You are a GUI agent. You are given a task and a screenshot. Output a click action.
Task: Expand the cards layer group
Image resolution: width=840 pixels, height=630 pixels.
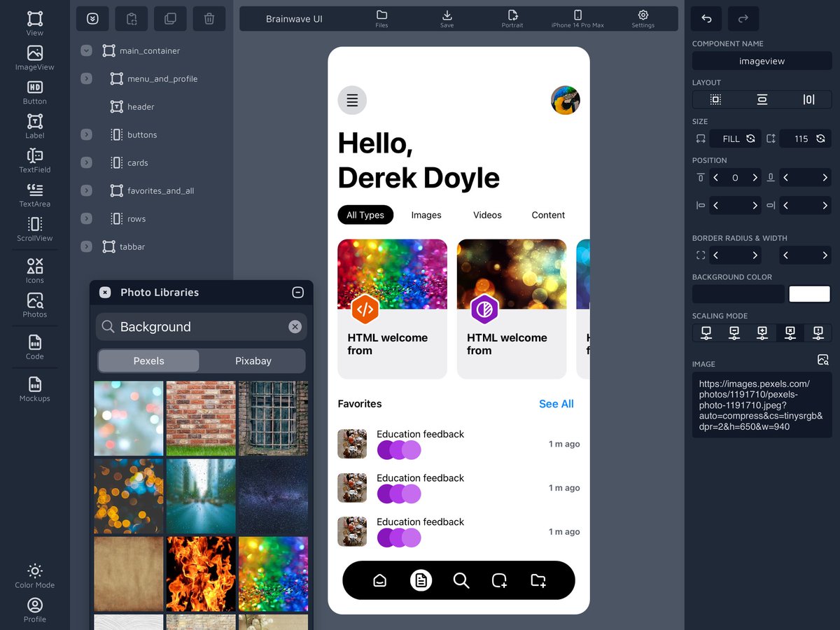86,162
